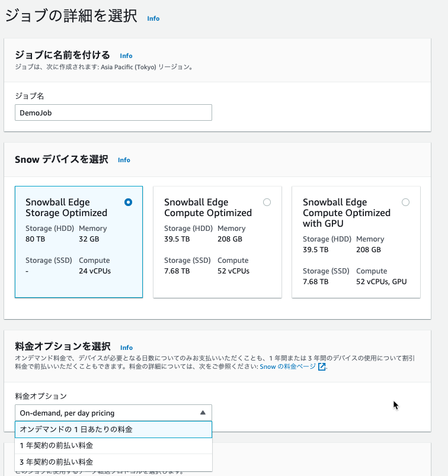Click the On-demand, per day pricing text
The height and width of the screenshot is (476, 448).
pyautogui.click(x=67, y=413)
